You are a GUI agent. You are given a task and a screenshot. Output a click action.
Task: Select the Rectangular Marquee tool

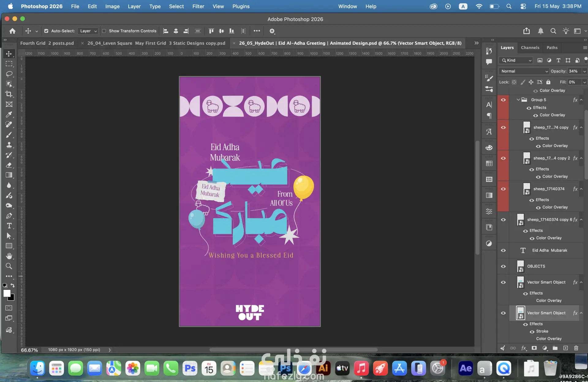pyautogui.click(x=9, y=64)
